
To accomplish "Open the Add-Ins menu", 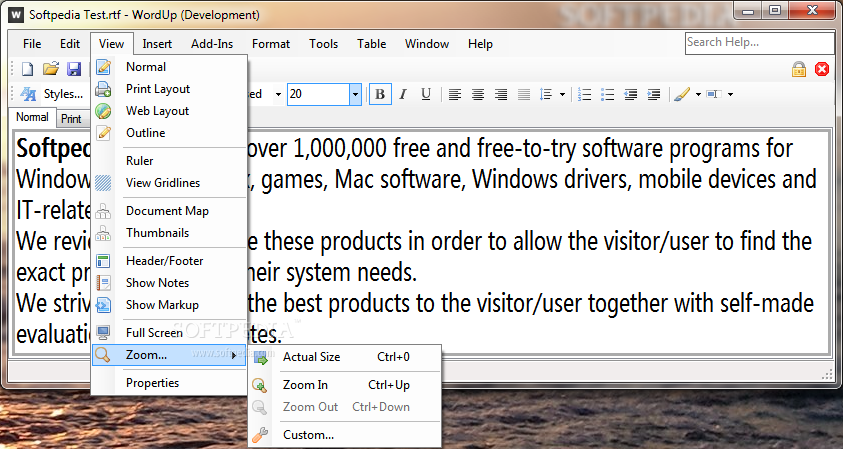I will pyautogui.click(x=212, y=44).
